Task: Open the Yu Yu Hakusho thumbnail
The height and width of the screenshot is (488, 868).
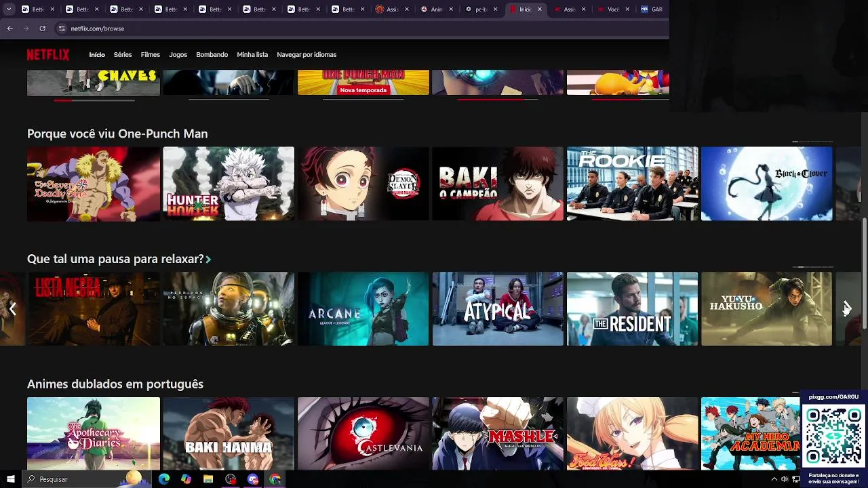Action: [766, 308]
